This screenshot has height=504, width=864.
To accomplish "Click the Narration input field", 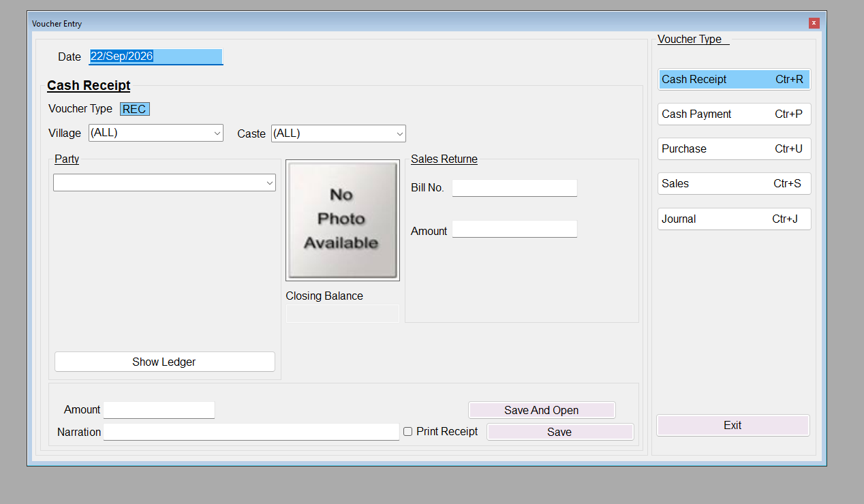I will pos(251,432).
